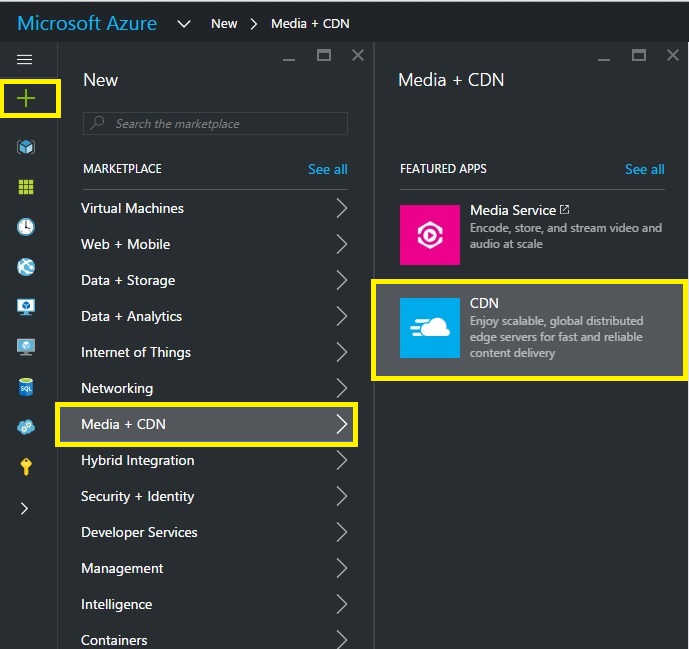Image resolution: width=689 pixels, height=649 pixels.
Task: Open the Microsoft Azure dropdown chevron
Action: [183, 24]
